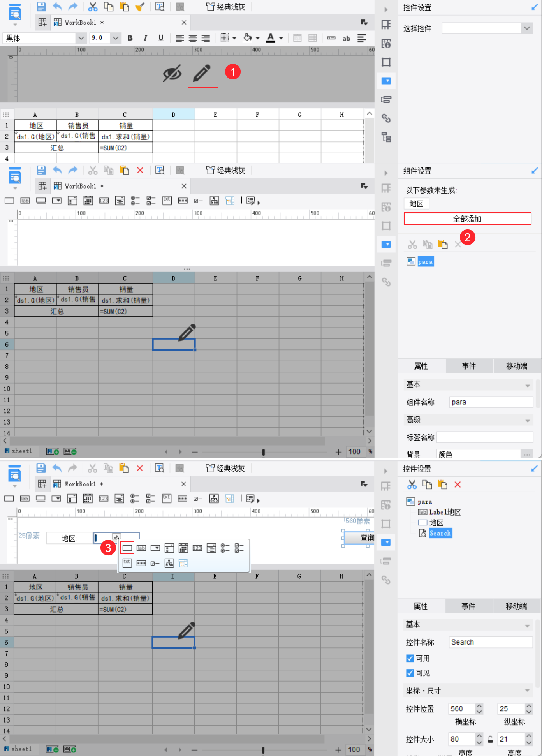The width and height of the screenshot is (542, 756).
Task: Click the format painter broom icon
Action: (x=140, y=7)
